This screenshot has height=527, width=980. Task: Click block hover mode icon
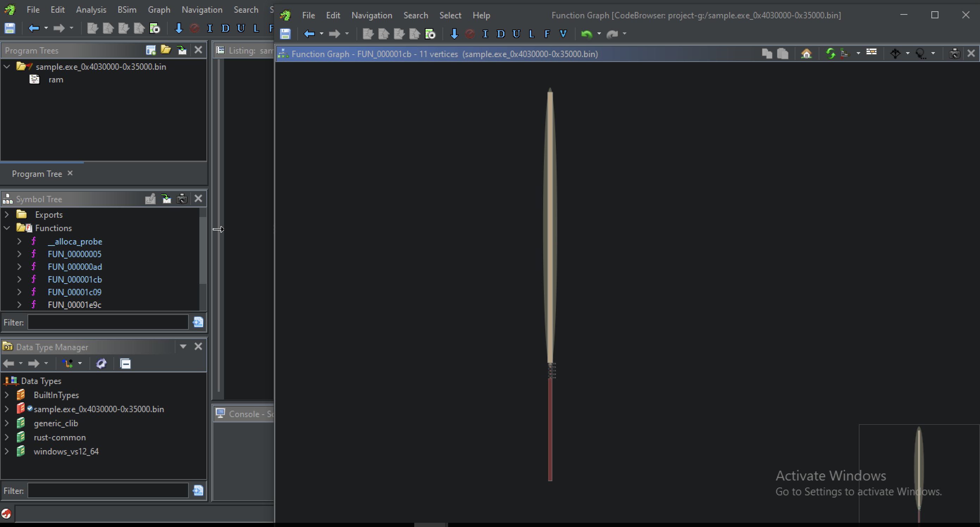click(x=895, y=54)
